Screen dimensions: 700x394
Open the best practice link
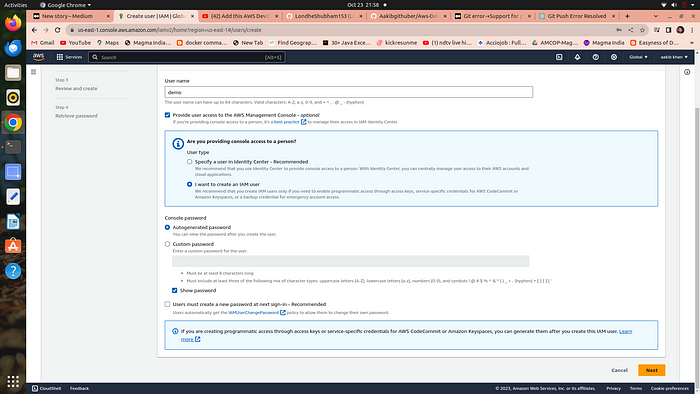click(x=290, y=122)
